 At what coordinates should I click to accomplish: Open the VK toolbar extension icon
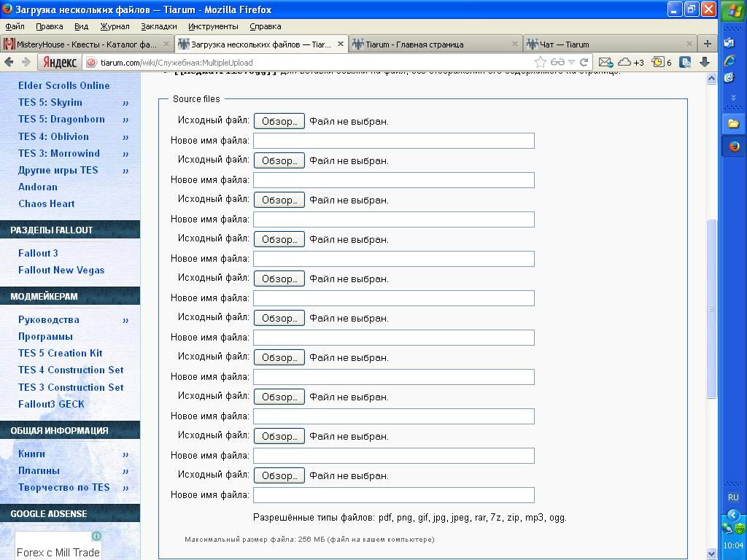685,63
